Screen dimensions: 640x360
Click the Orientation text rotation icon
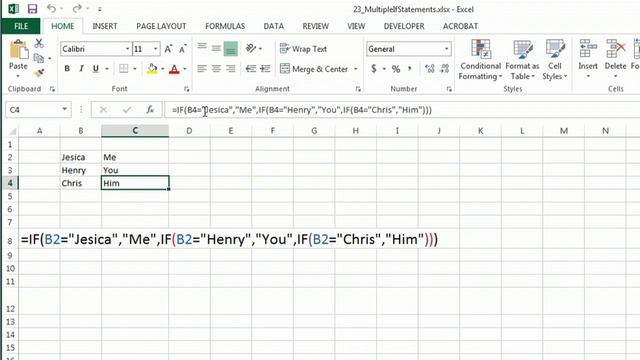pos(251,49)
